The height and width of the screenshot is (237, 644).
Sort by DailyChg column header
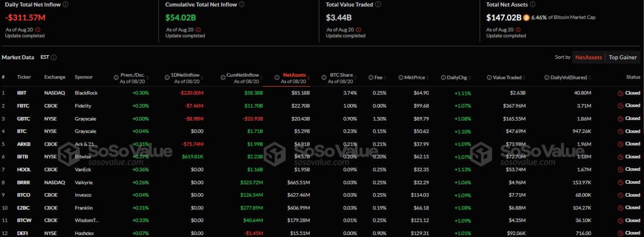453,78
